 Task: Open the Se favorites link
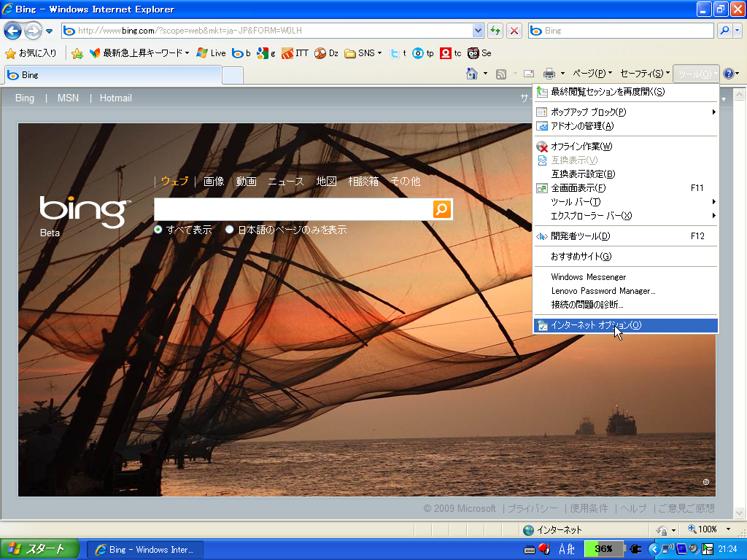coord(479,53)
